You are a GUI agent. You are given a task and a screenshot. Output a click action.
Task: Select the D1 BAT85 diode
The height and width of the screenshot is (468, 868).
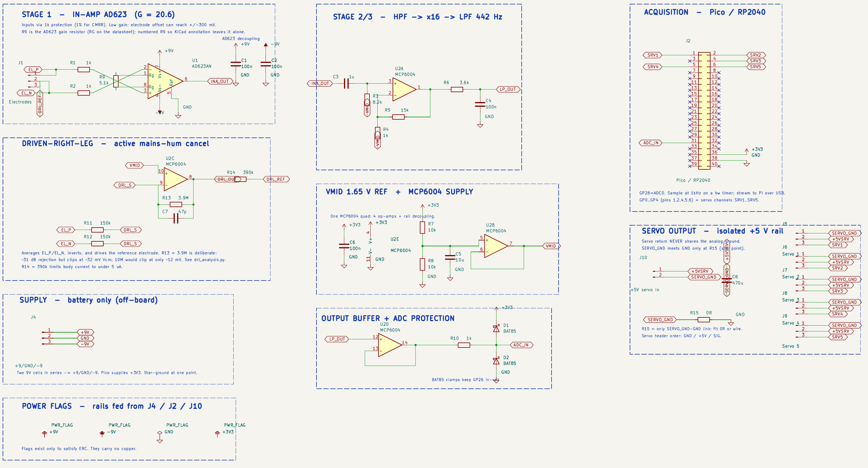coord(496,328)
